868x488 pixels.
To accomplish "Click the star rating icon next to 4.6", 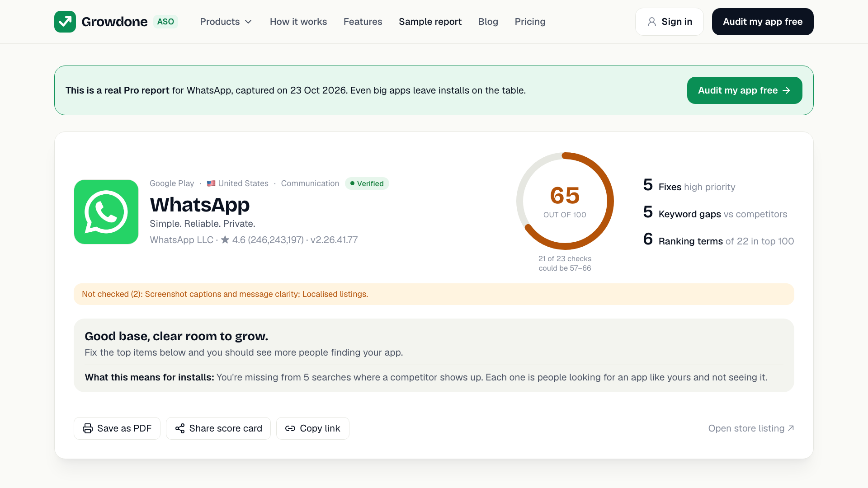I will (225, 239).
